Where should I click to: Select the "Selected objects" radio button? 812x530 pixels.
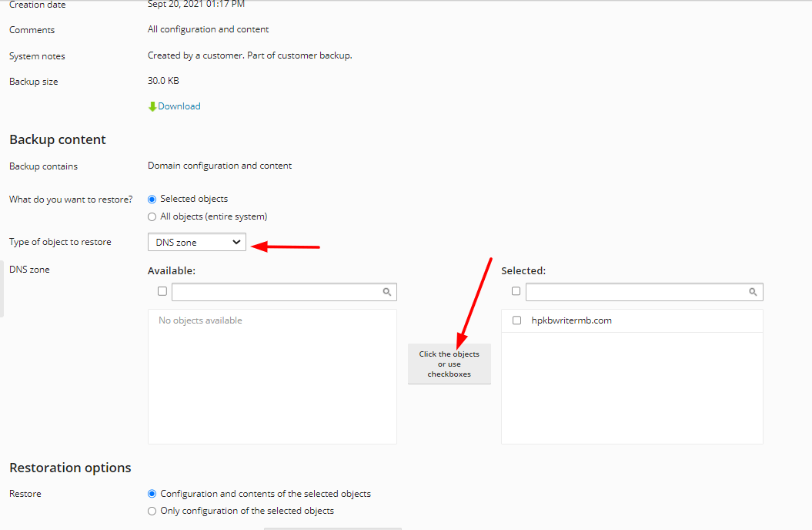[x=152, y=198]
